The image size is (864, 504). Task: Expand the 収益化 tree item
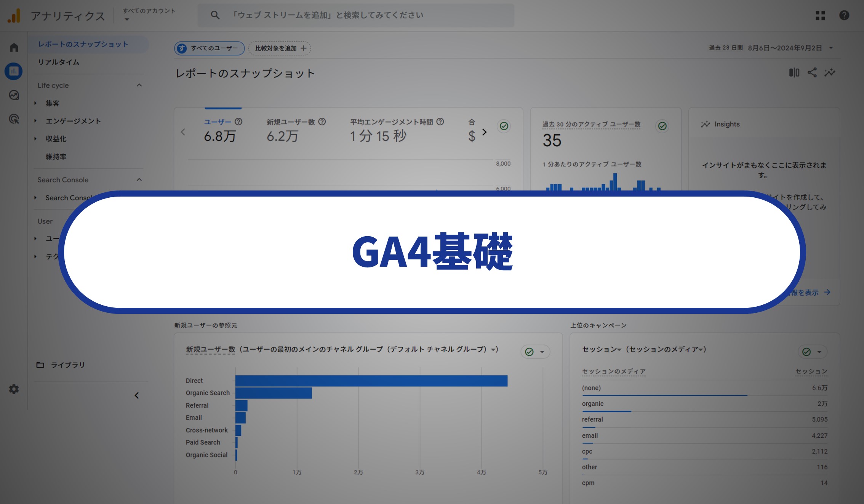coord(35,139)
